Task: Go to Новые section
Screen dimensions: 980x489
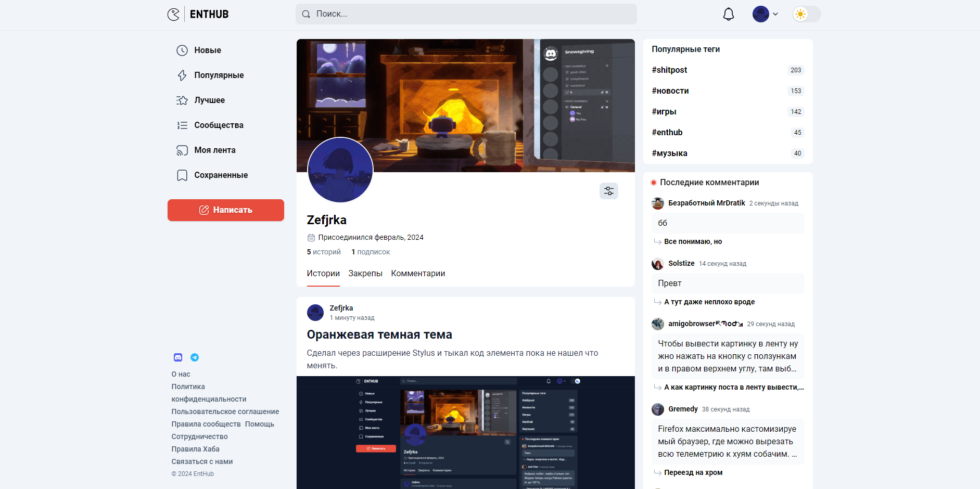Action: [208, 50]
